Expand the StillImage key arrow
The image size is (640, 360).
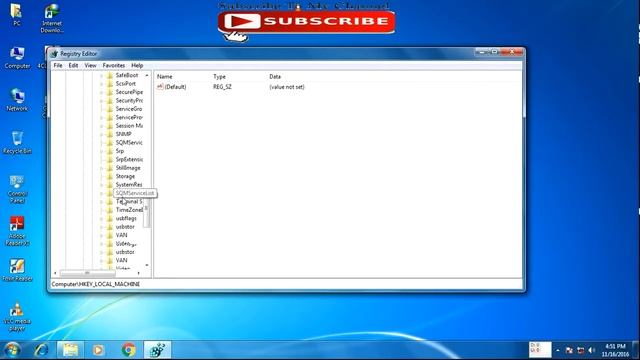[102, 168]
